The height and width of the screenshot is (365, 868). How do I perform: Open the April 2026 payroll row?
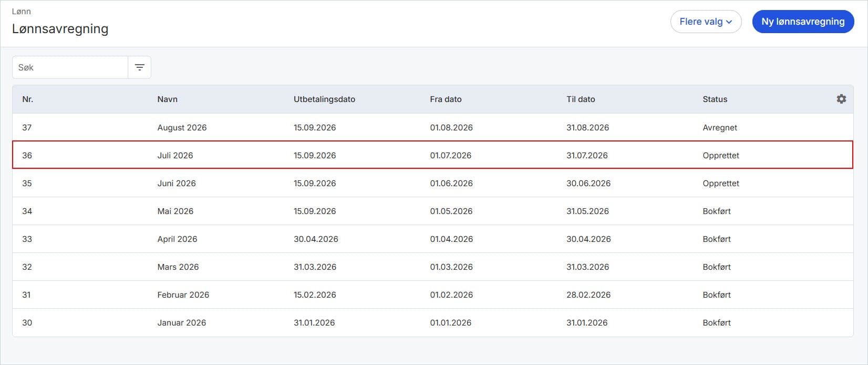point(433,239)
